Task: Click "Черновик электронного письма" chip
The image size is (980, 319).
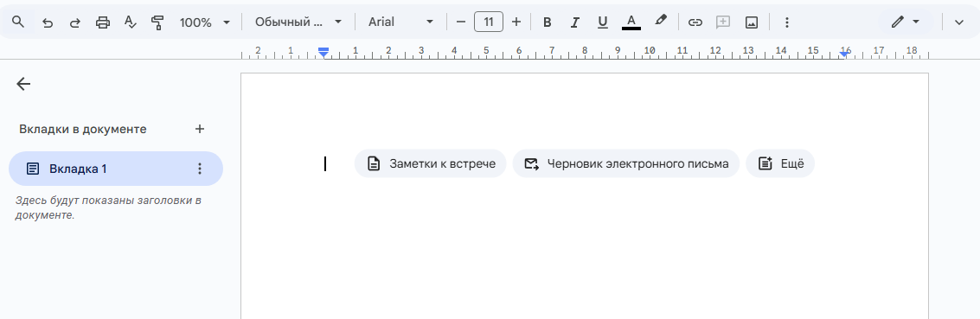Action: 625,163
